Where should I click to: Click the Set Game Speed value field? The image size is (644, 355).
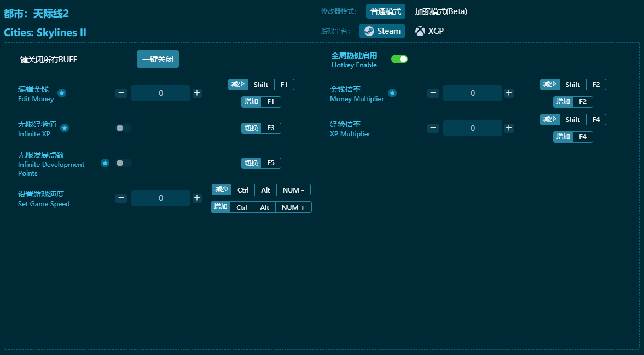(161, 198)
